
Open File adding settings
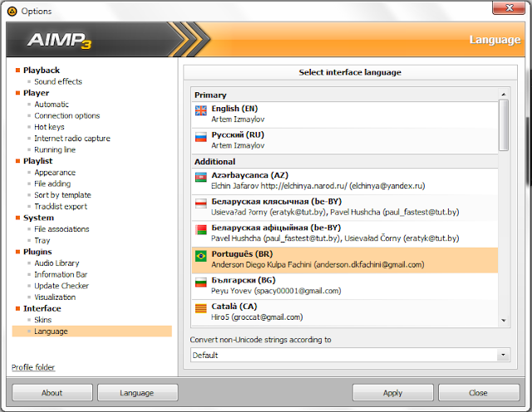(52, 184)
